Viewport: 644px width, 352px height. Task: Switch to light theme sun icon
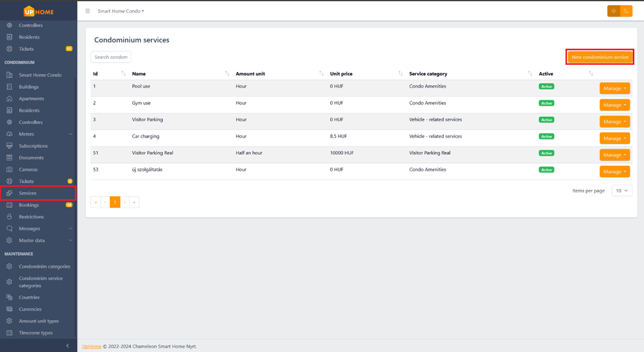614,11
